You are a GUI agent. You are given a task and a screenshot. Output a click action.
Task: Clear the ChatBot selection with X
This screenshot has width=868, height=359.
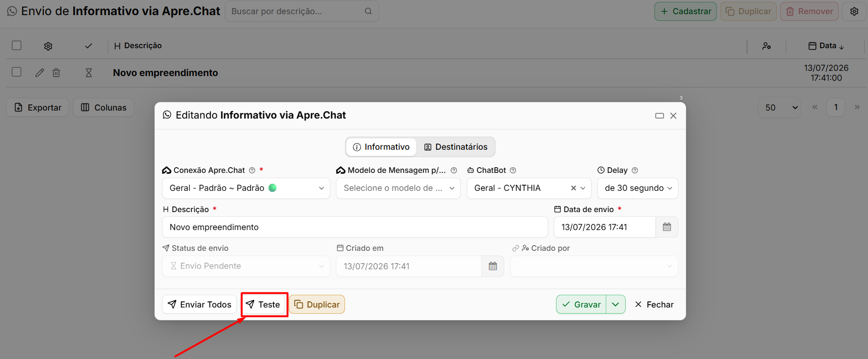(x=574, y=188)
